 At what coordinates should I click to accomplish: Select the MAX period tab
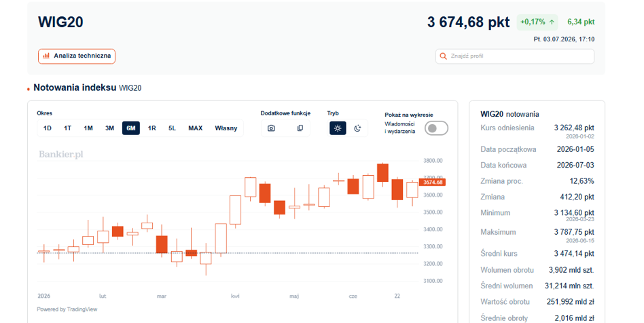click(195, 128)
